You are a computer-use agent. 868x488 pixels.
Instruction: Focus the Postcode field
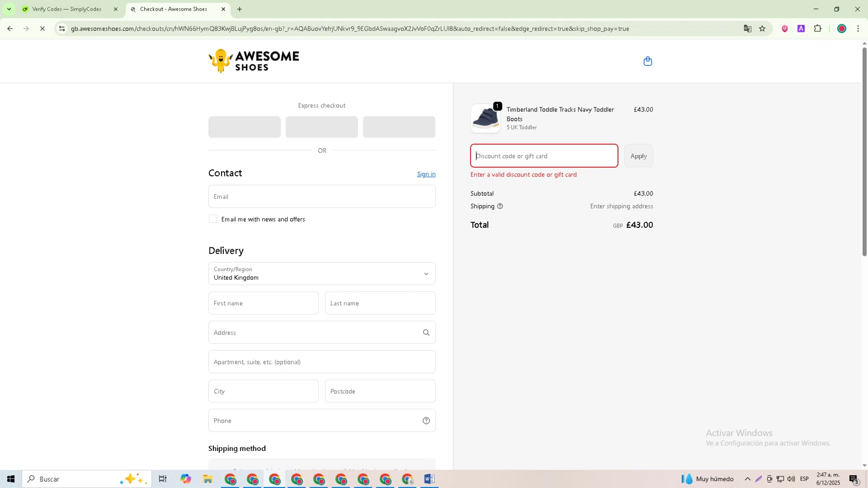tap(380, 391)
